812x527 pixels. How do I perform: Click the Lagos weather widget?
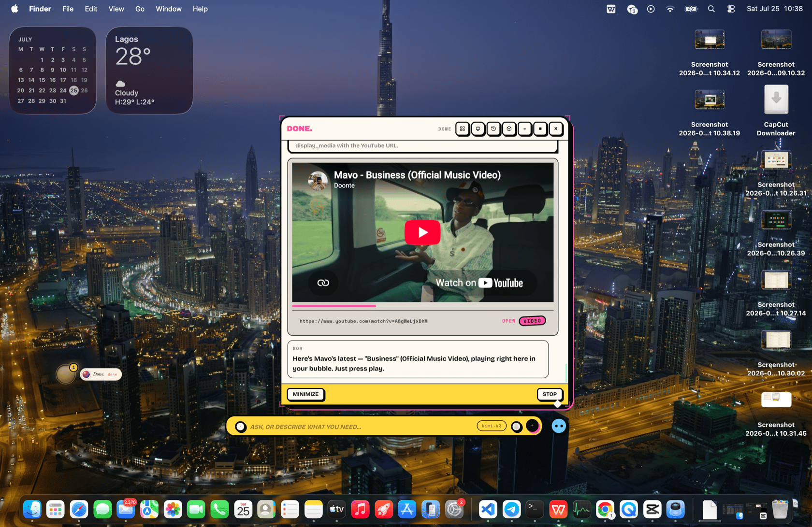coord(149,71)
